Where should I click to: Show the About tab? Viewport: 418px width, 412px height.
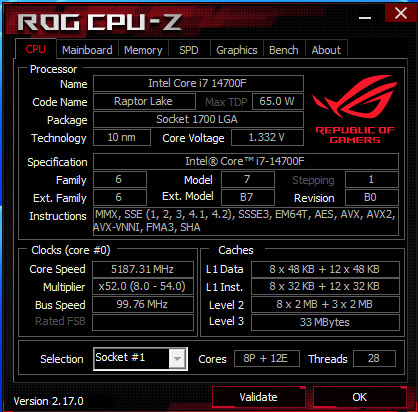tap(326, 50)
